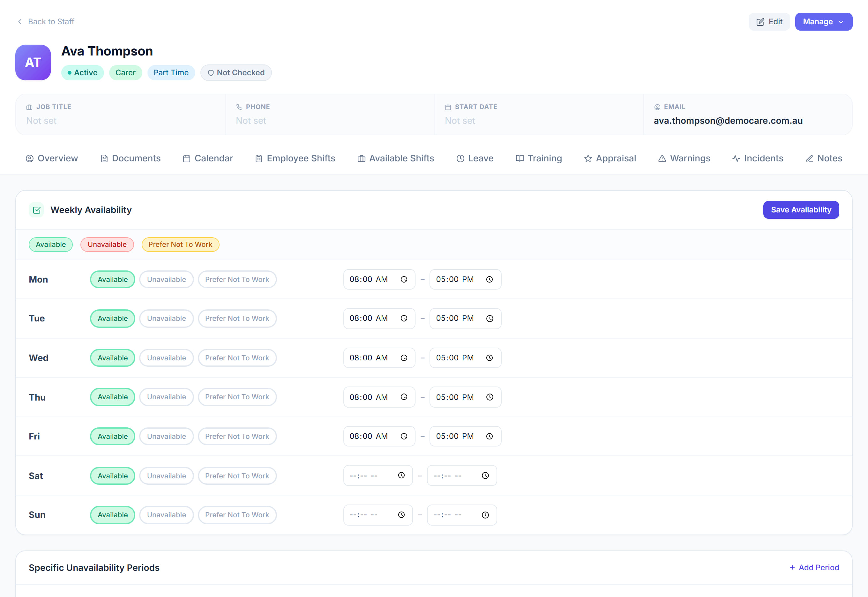Screen dimensions: 868x597
Task: Set Thursday to Prefer Not To Work
Action: [x=237, y=397]
